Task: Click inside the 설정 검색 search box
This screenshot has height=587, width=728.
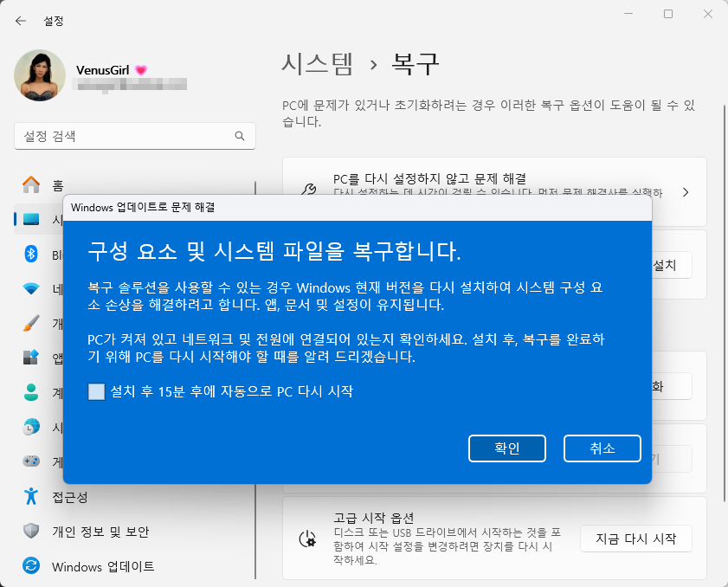Action: pyautogui.click(x=135, y=136)
